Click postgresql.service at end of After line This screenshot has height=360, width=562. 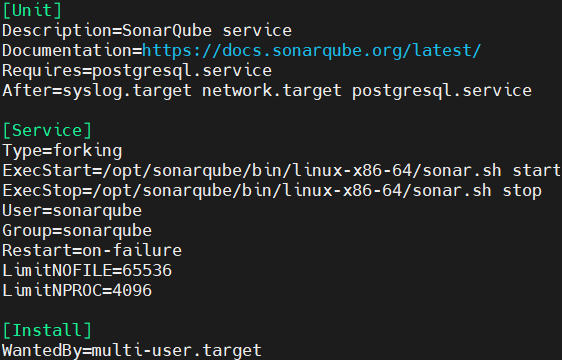coord(442,91)
